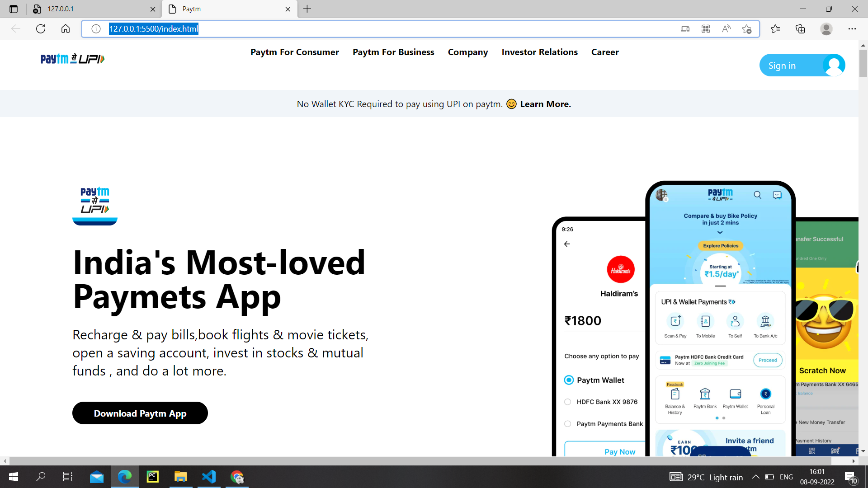Tap the Personal Loan rupee icon
Screen dimensions: 868x488
(x=765, y=394)
